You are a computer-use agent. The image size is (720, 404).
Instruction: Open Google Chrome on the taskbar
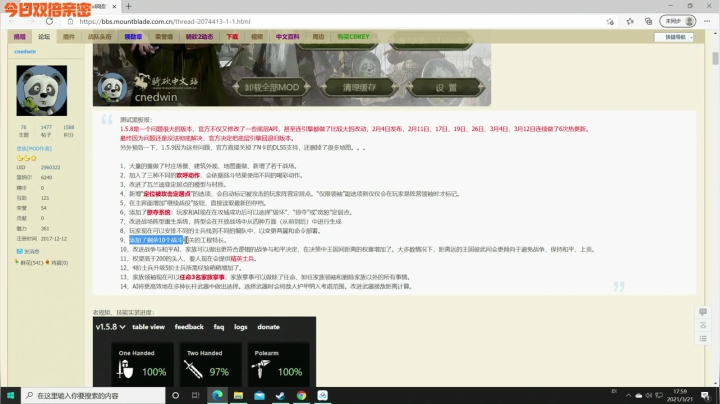click(x=301, y=395)
